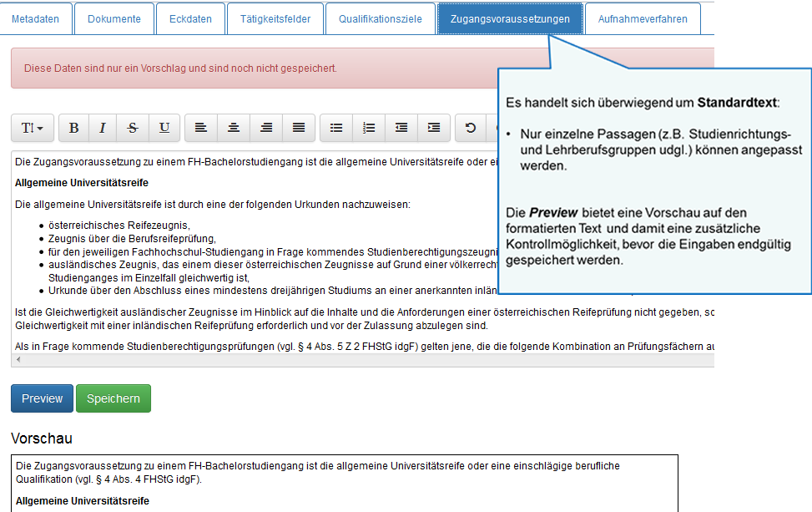Apply italic formatting
Screen dimensions: 812x512
102,128
